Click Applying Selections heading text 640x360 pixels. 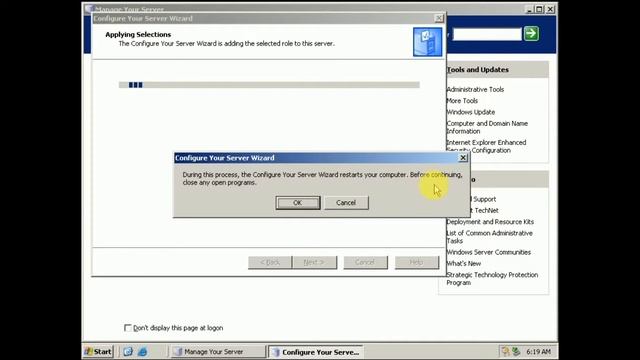(x=138, y=35)
